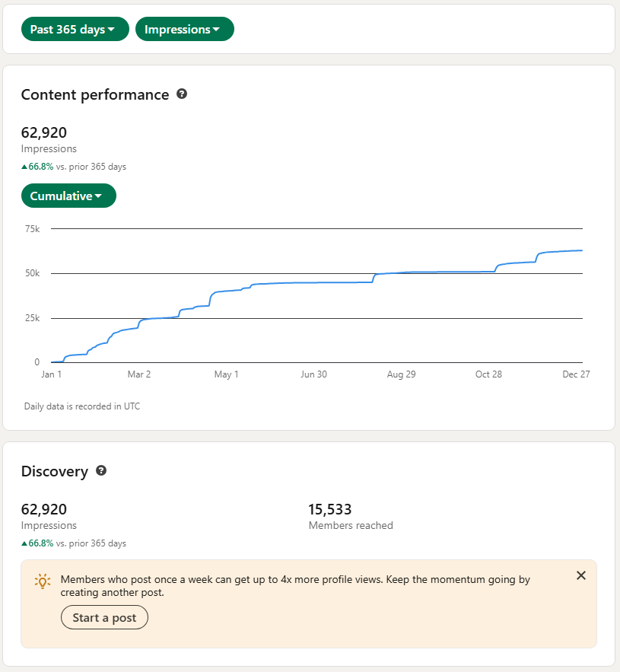The height and width of the screenshot is (672, 620).
Task: Open the Past 365 days dropdown
Action: pos(75,30)
